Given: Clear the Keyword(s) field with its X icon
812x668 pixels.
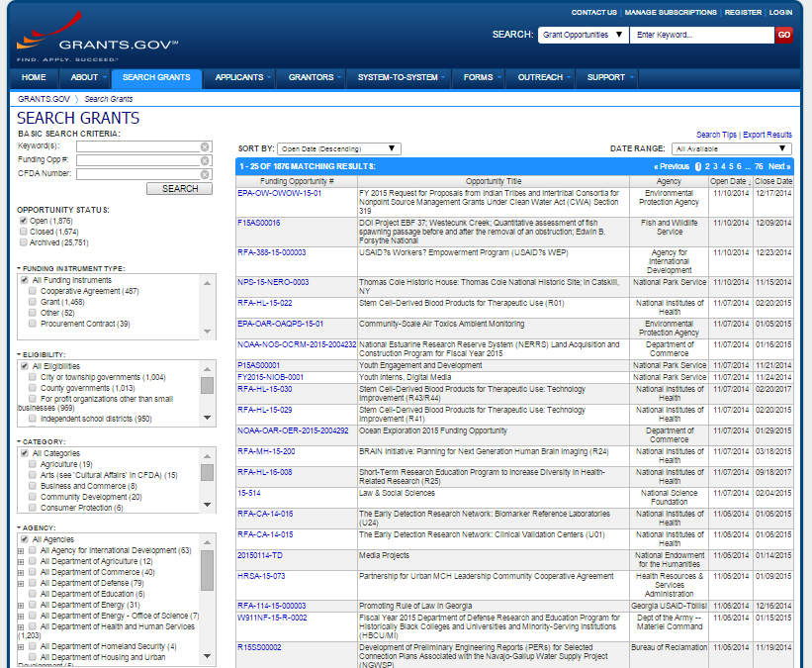Looking at the screenshot, I should point(205,146).
